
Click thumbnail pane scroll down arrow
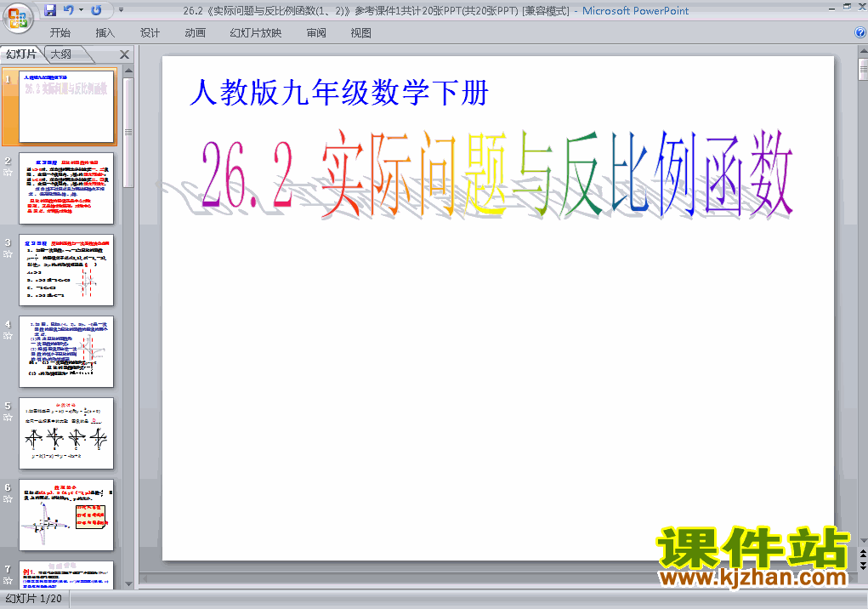(128, 584)
